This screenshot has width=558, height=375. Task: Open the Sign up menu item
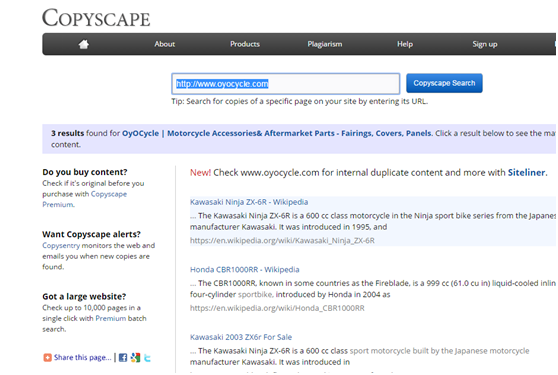(x=485, y=44)
